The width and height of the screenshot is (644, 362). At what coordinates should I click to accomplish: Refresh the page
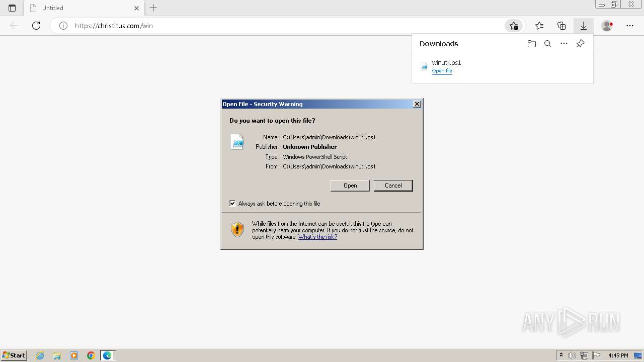point(36,26)
